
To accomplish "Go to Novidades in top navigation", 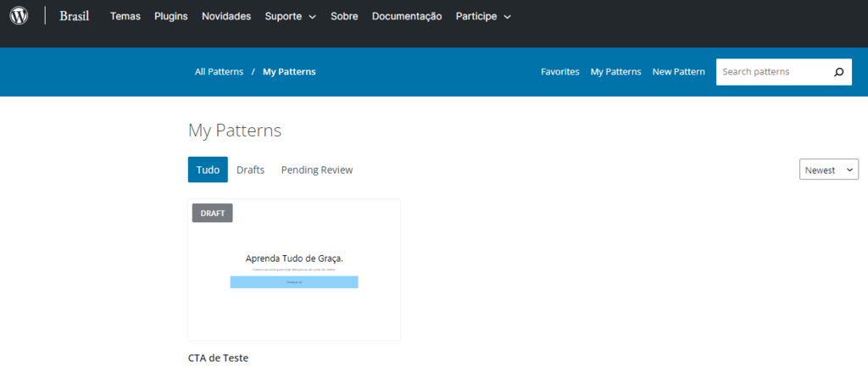I will (x=226, y=17).
